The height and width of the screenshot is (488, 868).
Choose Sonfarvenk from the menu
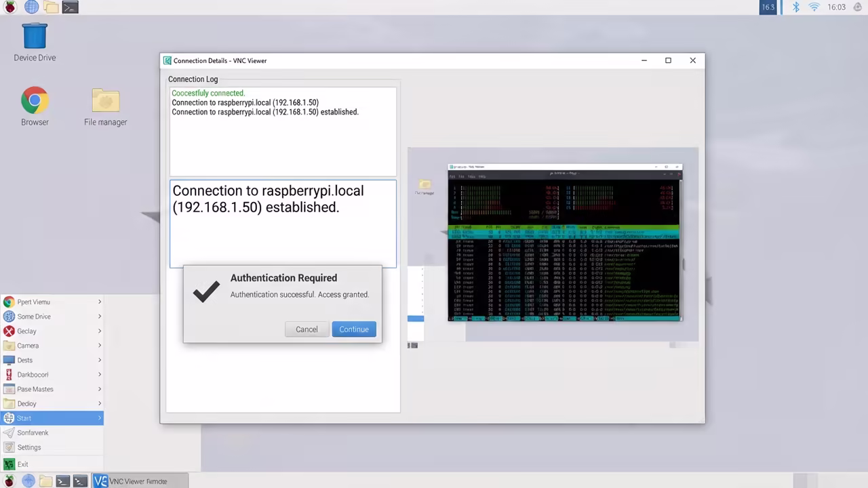(52, 433)
